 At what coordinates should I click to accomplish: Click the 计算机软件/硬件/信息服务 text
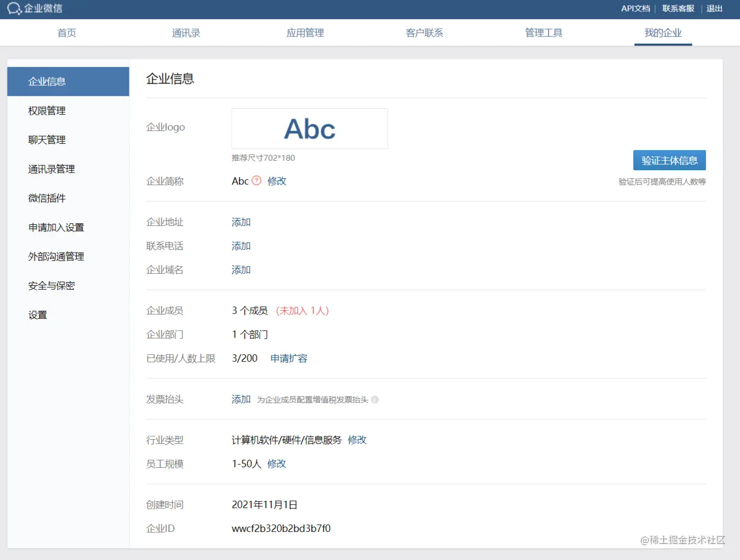[x=287, y=440]
